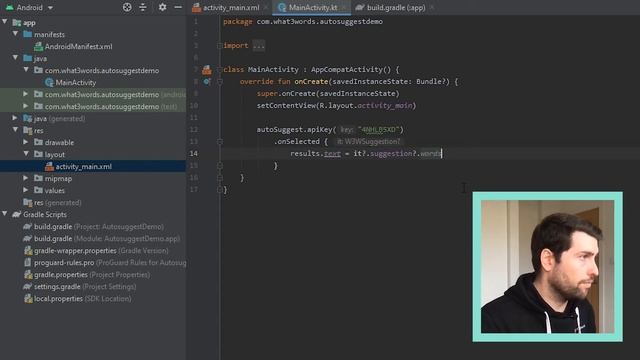Viewport: 640px width, 360px height.
Task: Click the scroll-from-source target icon
Action: [127, 7]
